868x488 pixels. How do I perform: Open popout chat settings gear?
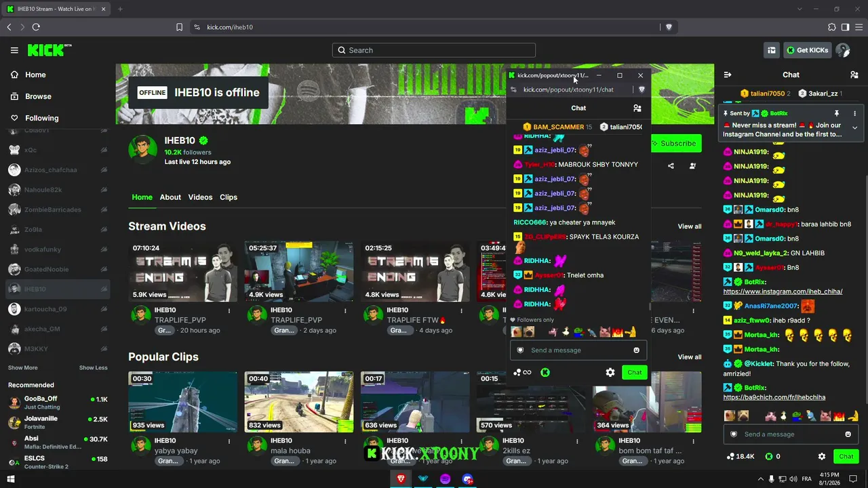[610, 372]
